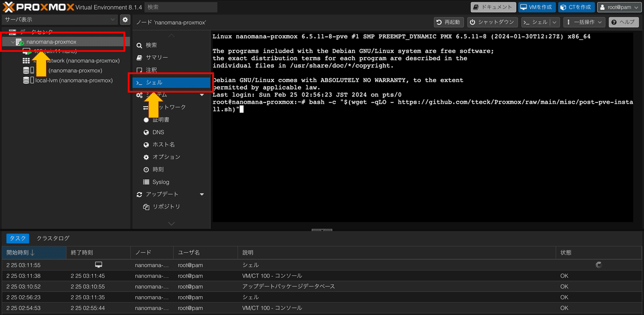The height and width of the screenshot is (315, 644).
Task: Click the VMを作成 button
Action: pos(536,7)
